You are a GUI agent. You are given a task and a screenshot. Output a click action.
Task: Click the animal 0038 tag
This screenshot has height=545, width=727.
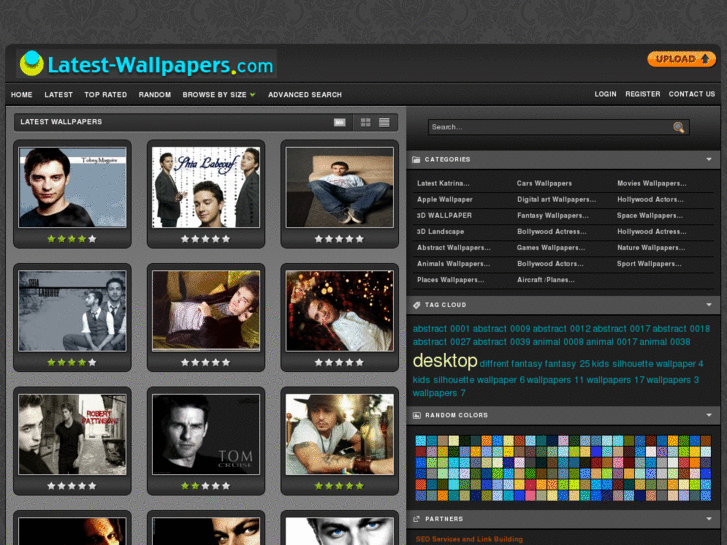point(664,342)
